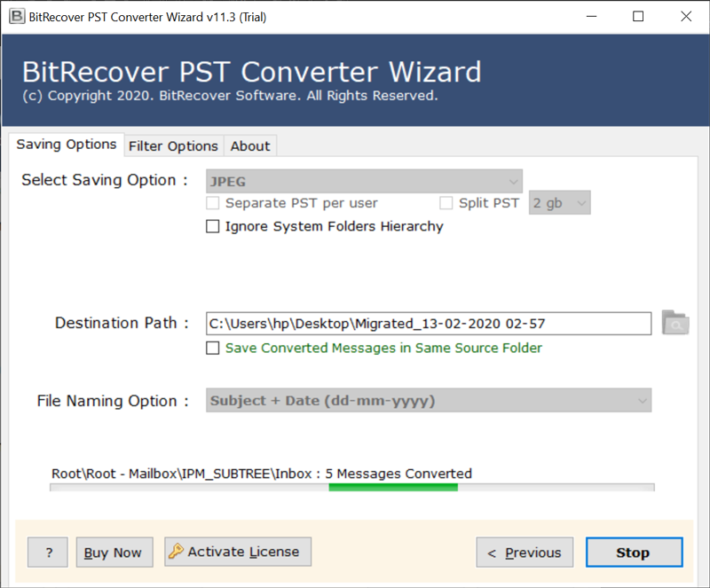This screenshot has width=710, height=588.
Task: Stop the conversion process
Action: point(635,553)
